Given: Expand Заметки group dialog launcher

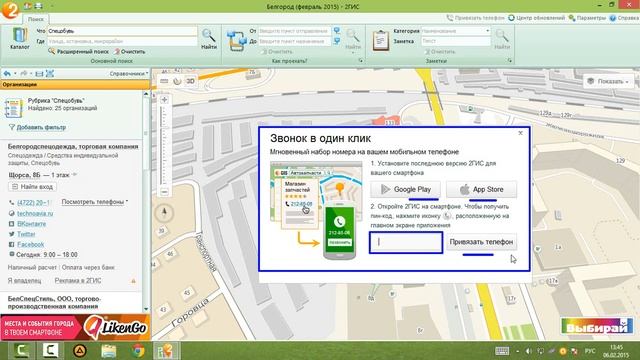Looking at the screenshot, I should click(510, 60).
